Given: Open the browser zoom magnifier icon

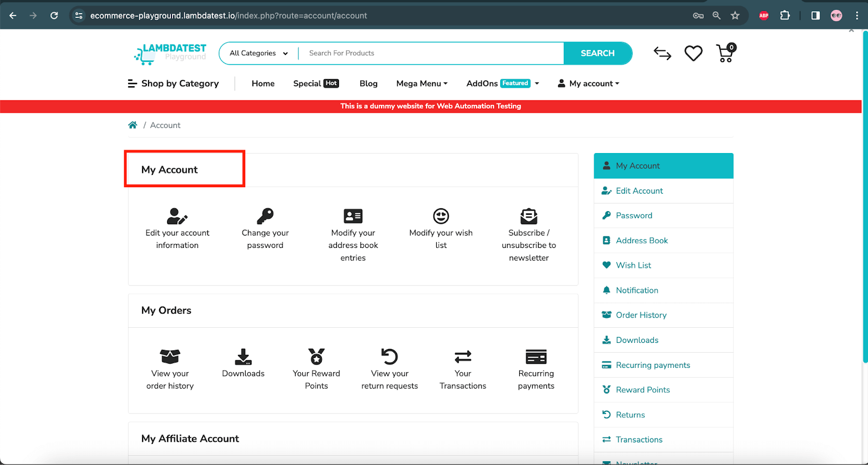Looking at the screenshot, I should point(717,16).
